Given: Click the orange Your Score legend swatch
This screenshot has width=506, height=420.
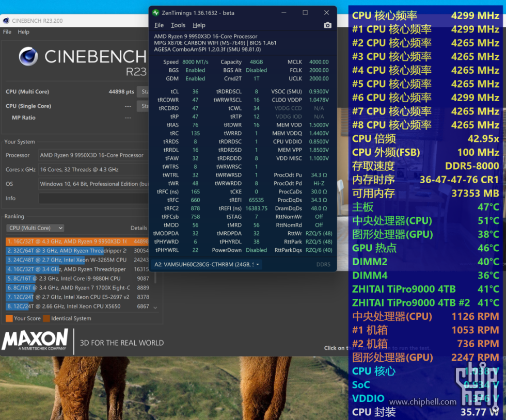Looking at the screenshot, I should coord(9,318).
